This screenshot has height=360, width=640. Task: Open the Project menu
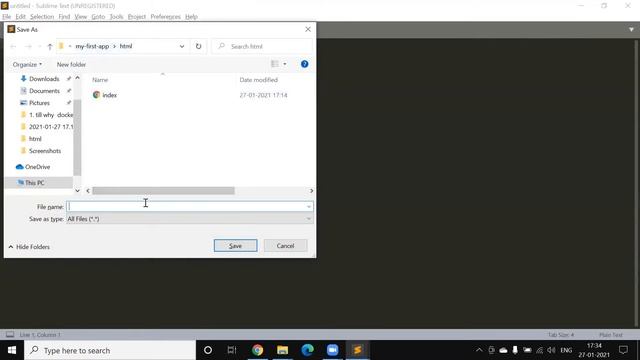[x=137, y=17]
